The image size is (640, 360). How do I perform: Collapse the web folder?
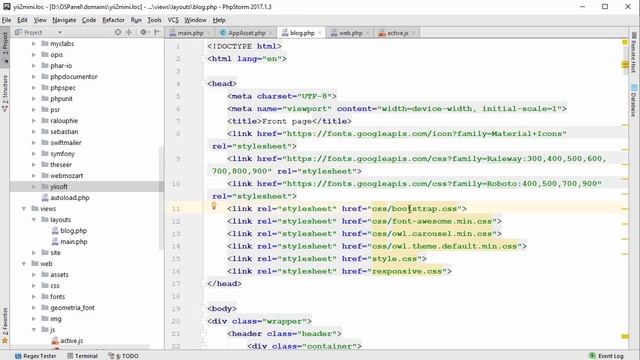pos(24,264)
